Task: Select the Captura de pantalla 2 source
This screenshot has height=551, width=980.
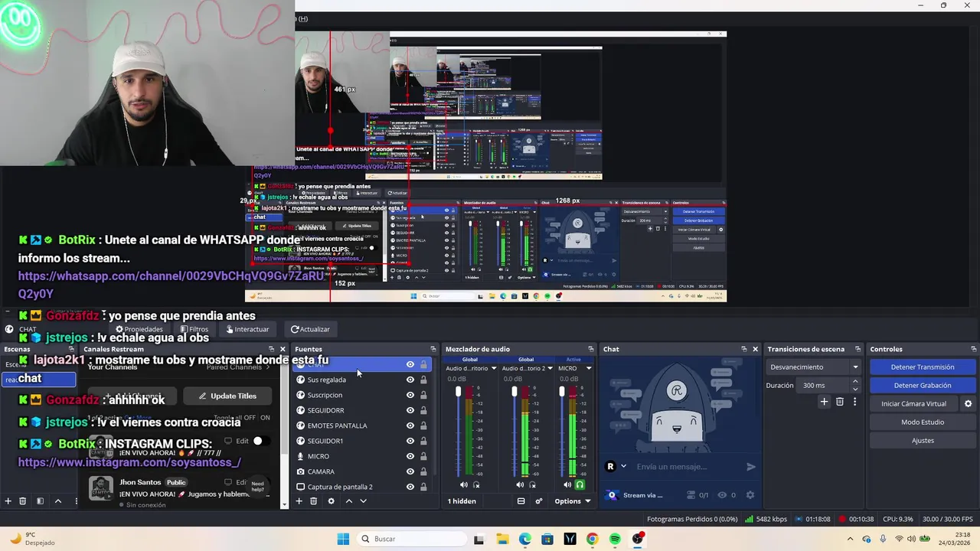Action: 362,487
